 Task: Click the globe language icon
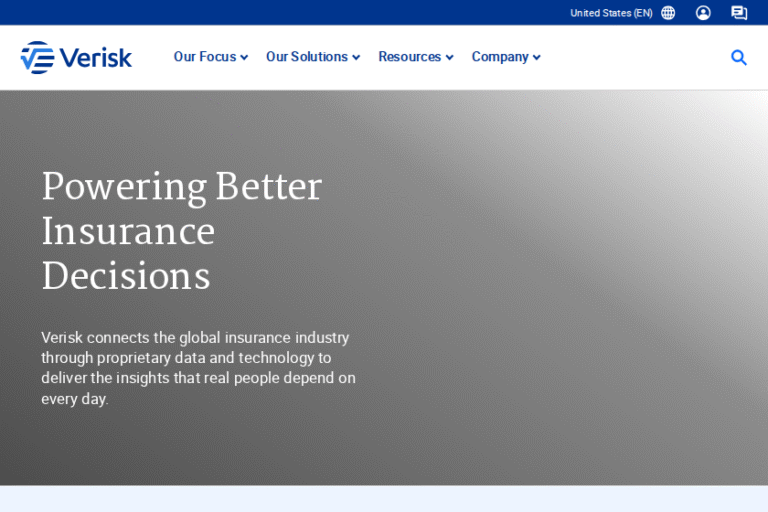(x=668, y=13)
